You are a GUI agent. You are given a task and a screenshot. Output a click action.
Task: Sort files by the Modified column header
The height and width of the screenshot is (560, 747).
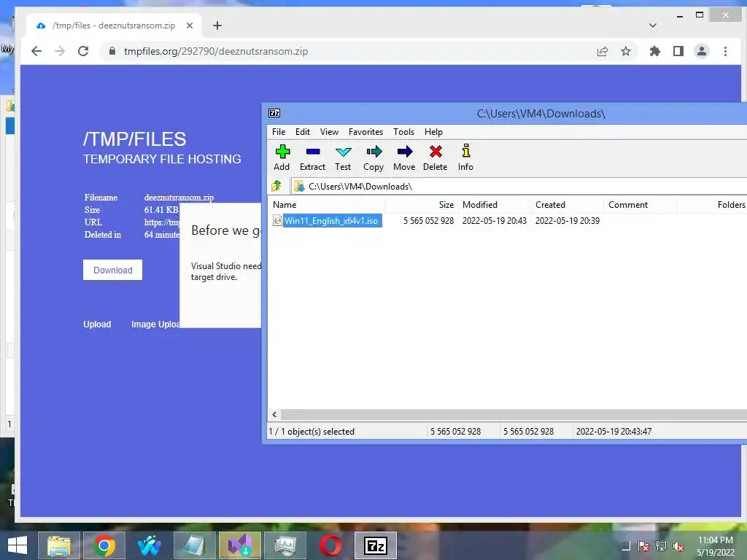tap(495, 205)
